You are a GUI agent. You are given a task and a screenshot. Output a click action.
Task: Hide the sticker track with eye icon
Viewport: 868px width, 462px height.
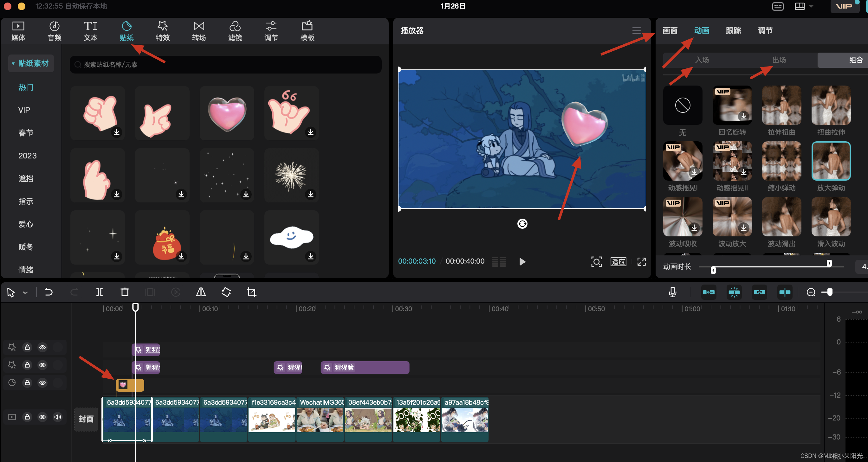(42, 382)
